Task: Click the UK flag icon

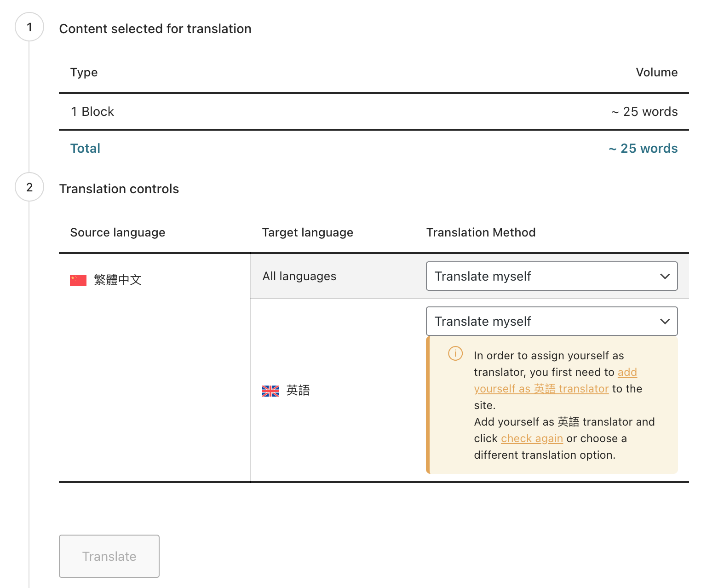Action: [270, 391]
